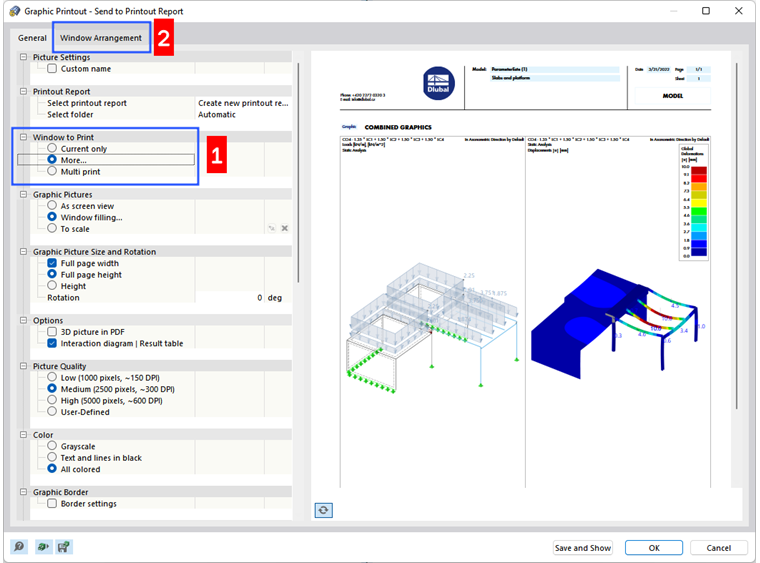Screen dimensions: 760x563
Task: Click the save settings as default icon
Action: point(64,547)
